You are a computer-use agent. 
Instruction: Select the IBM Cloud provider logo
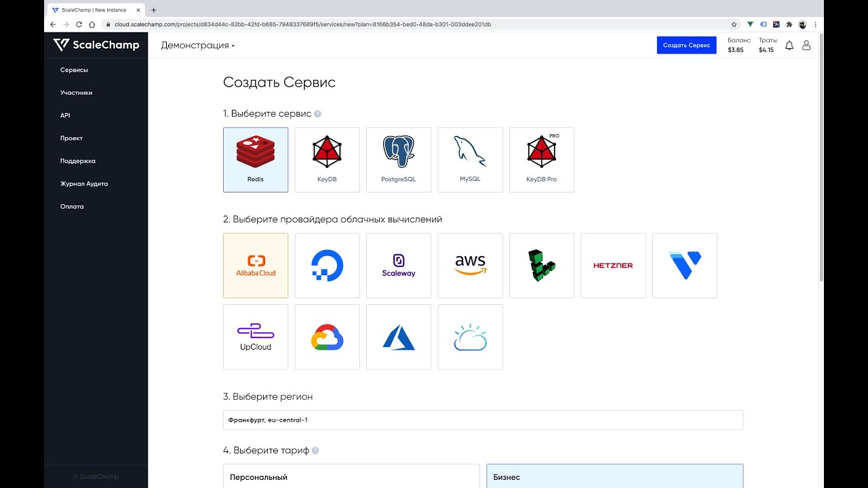470,337
